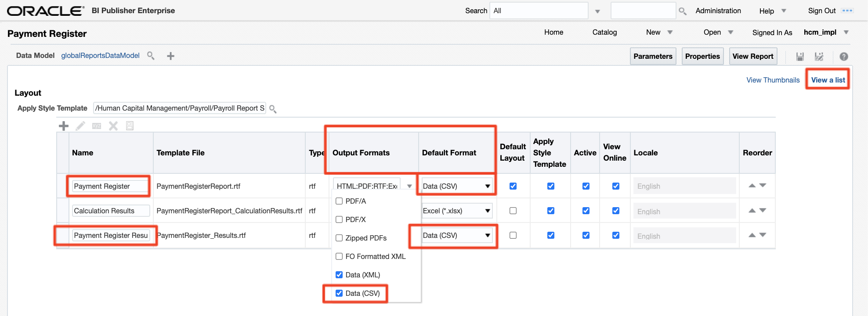Click the magnifier beside globalReportsDataModel
868x316 pixels.
click(151, 56)
